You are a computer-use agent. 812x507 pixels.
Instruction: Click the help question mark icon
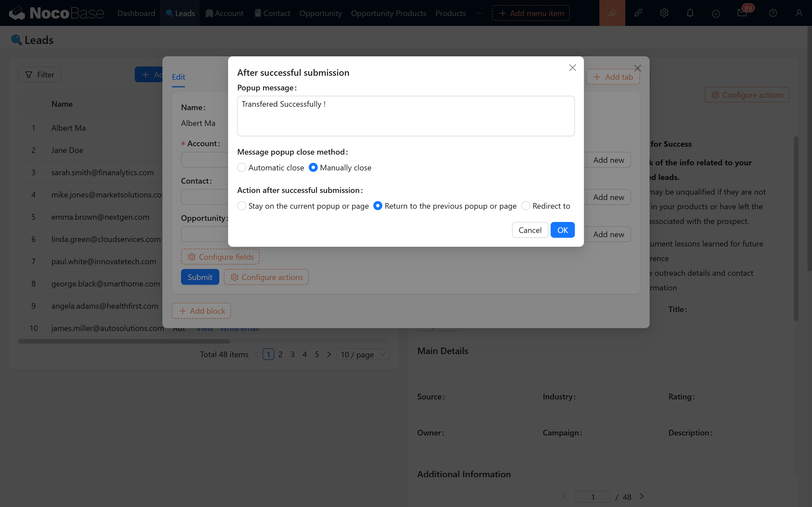pos(773,13)
